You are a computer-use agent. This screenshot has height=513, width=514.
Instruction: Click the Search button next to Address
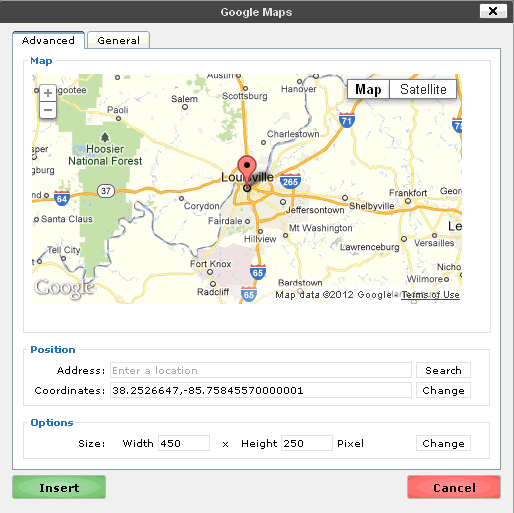pos(443,370)
